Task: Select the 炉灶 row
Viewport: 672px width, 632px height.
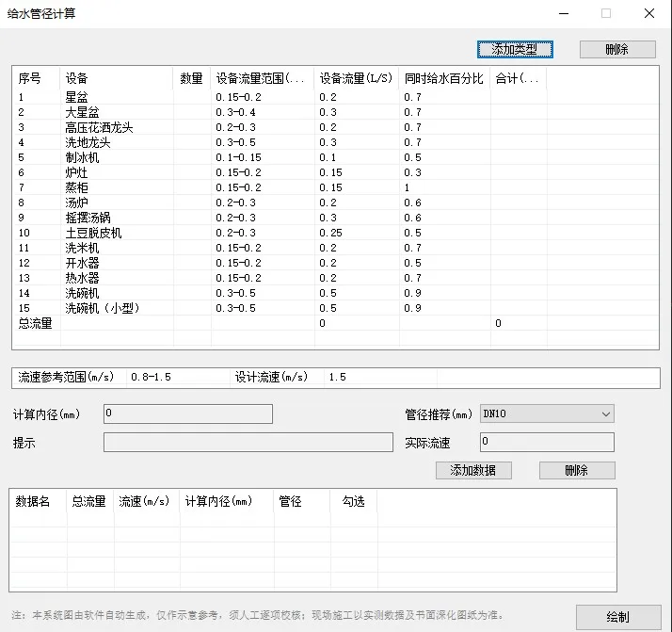Action: pos(335,172)
